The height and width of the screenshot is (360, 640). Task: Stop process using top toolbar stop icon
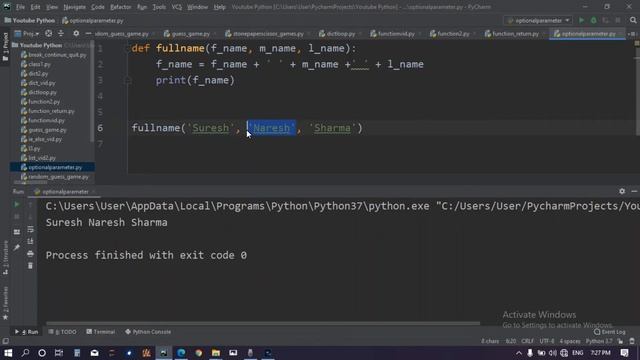pos(618,20)
